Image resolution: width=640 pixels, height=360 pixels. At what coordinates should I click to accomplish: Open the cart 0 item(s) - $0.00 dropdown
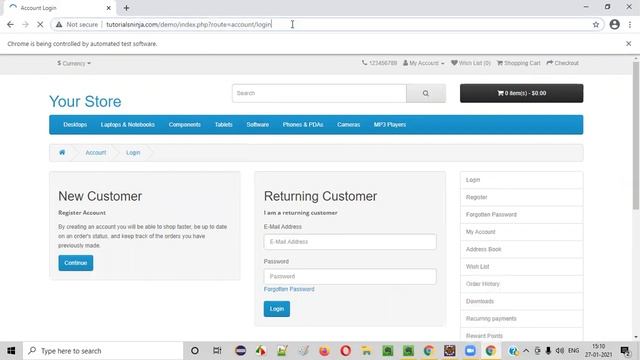521,93
